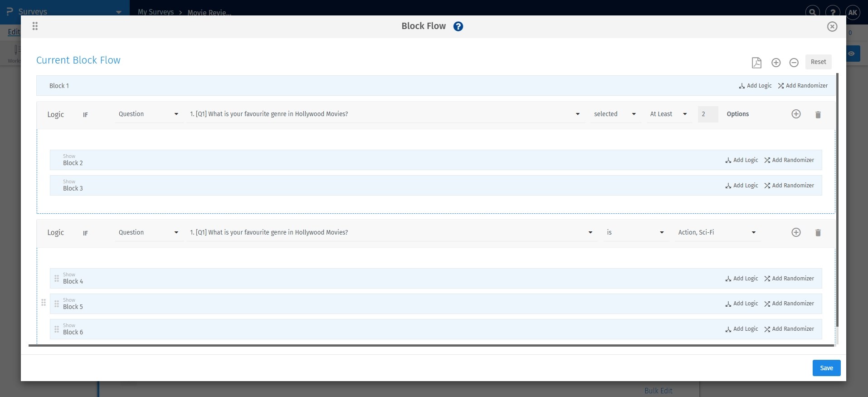
Task: Add Randomizer to Block 4
Action: coord(789,279)
